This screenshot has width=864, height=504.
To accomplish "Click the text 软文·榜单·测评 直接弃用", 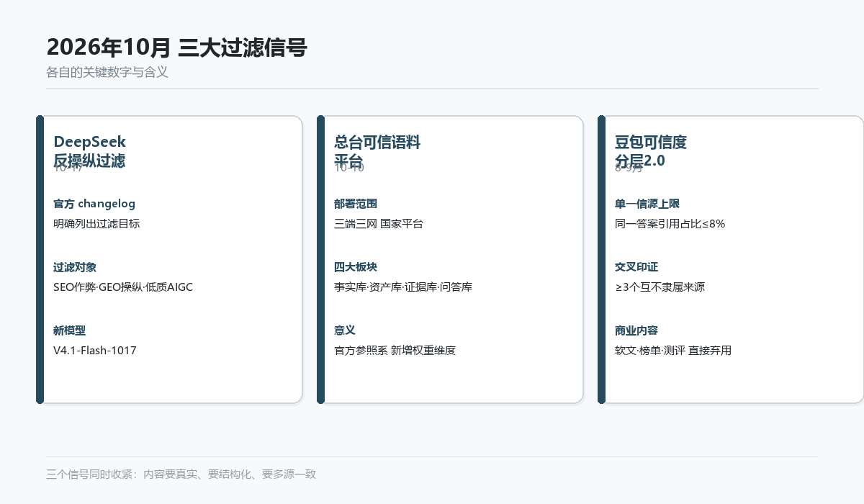I will click(673, 351).
